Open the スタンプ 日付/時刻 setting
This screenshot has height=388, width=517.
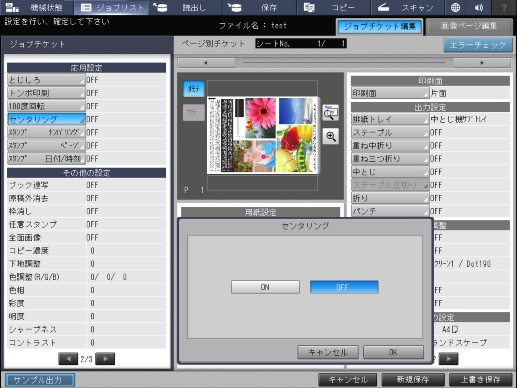[46, 159]
